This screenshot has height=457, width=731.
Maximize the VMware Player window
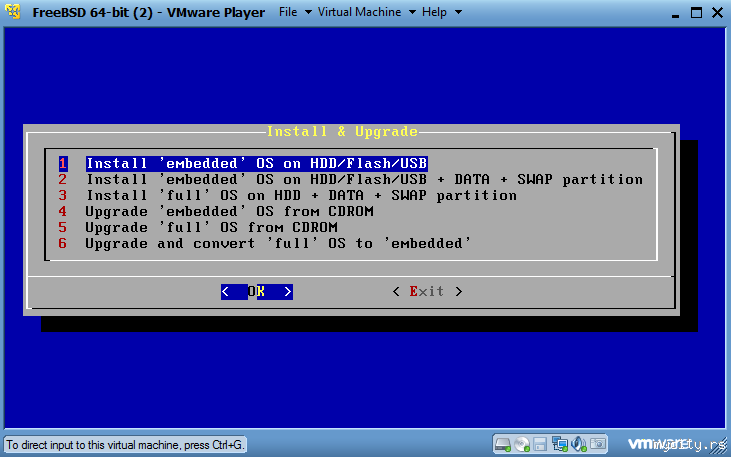pos(696,13)
